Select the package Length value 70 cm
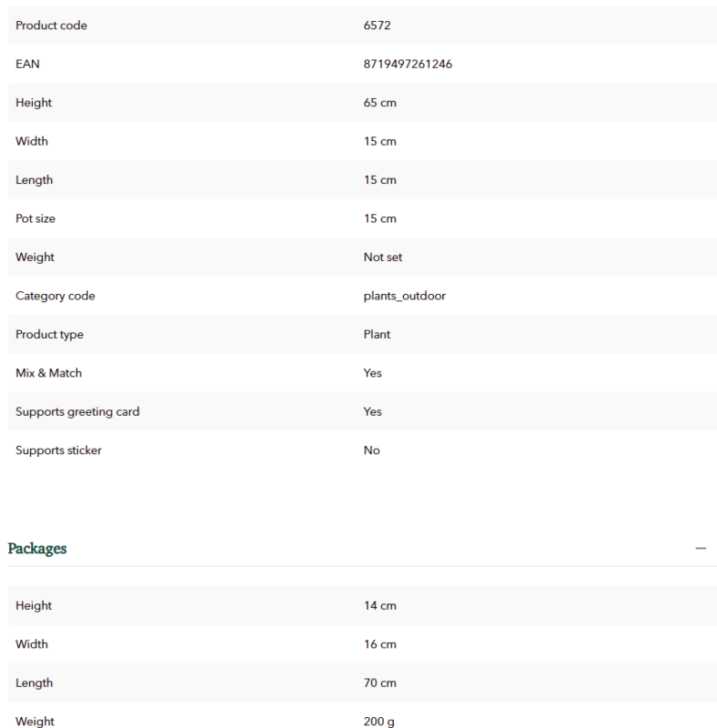Screen dimensions: 717x728 pyautogui.click(x=379, y=683)
